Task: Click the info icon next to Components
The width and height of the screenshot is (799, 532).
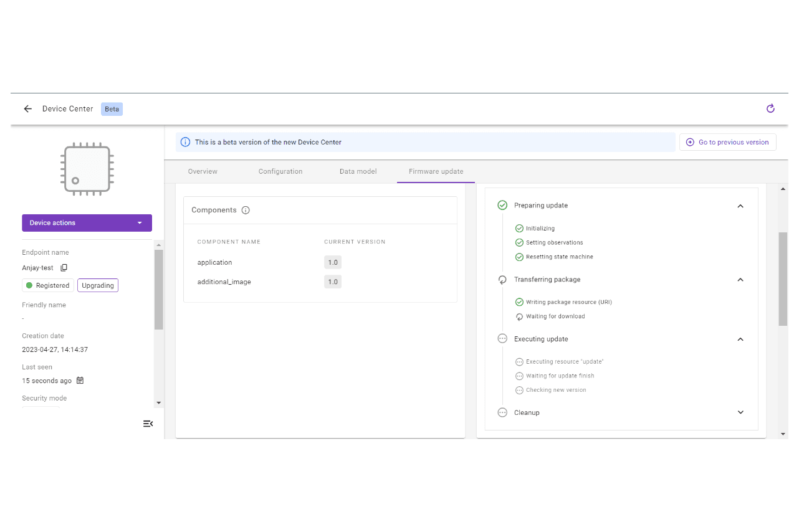Action: [246, 211]
